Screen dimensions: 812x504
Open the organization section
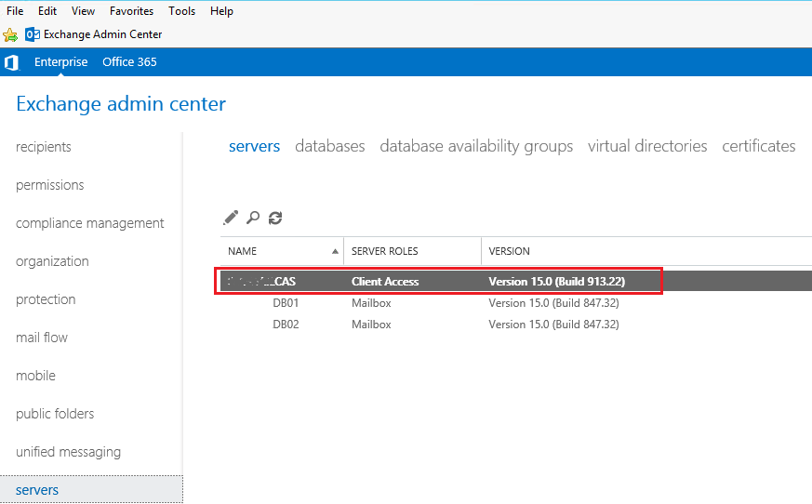(52, 261)
